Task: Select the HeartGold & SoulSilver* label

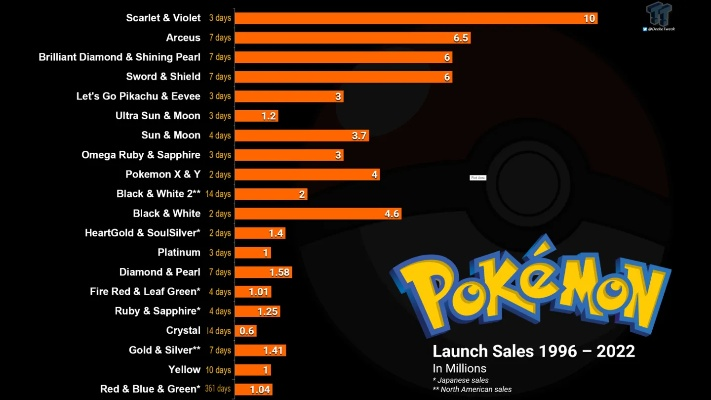Action: click(x=143, y=233)
